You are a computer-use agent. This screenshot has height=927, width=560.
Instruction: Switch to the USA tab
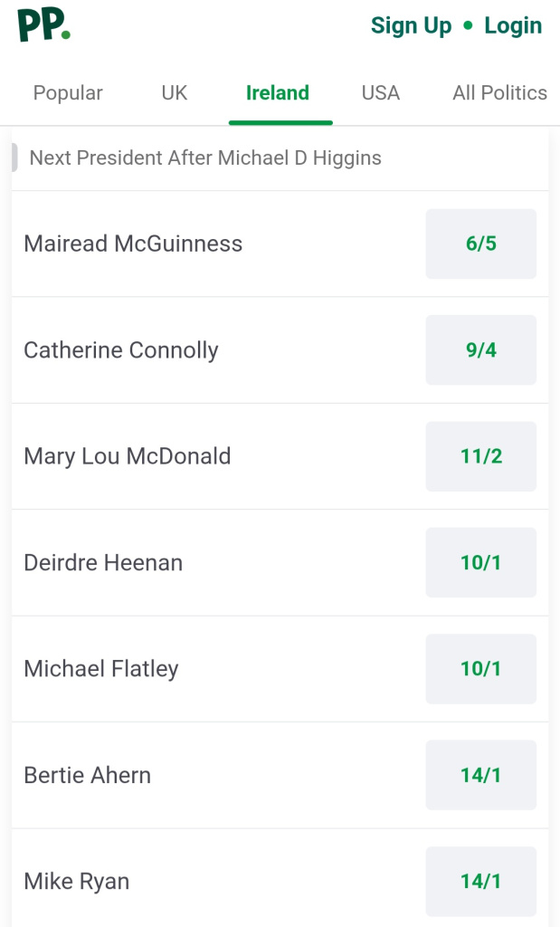click(381, 93)
